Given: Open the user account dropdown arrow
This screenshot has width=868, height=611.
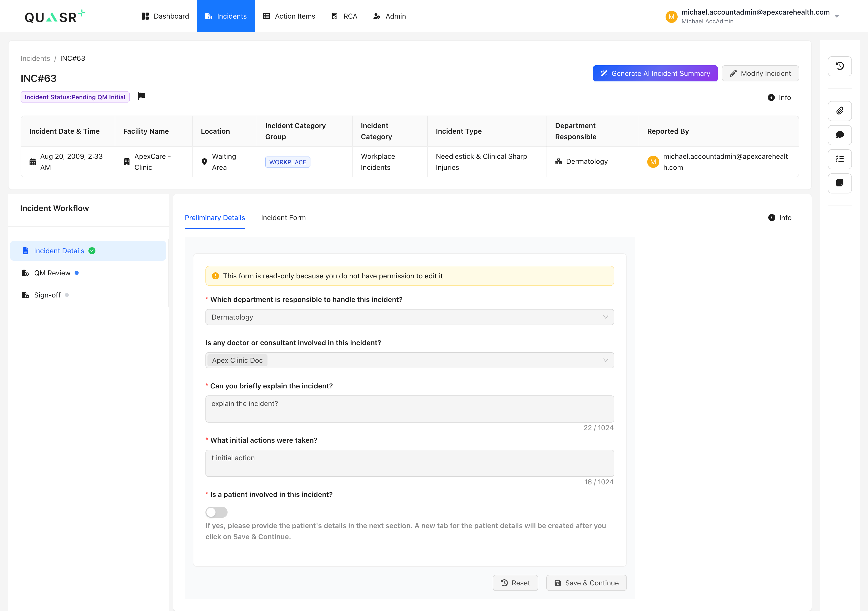Looking at the screenshot, I should pos(837,16).
